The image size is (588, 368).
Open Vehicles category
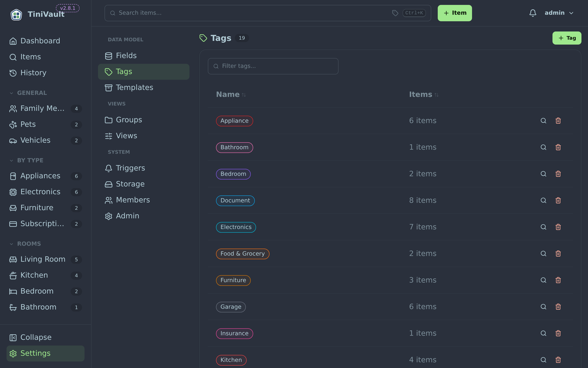pos(46,140)
